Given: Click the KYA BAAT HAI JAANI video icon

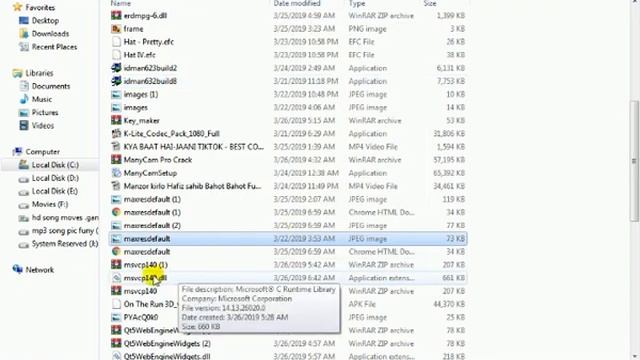Looking at the screenshot, I should pyautogui.click(x=116, y=147).
